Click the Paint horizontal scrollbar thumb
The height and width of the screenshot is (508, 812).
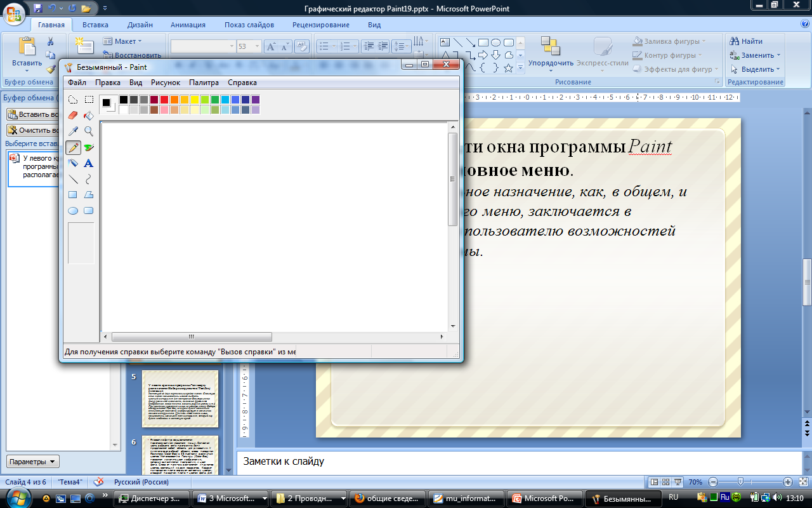[191, 337]
